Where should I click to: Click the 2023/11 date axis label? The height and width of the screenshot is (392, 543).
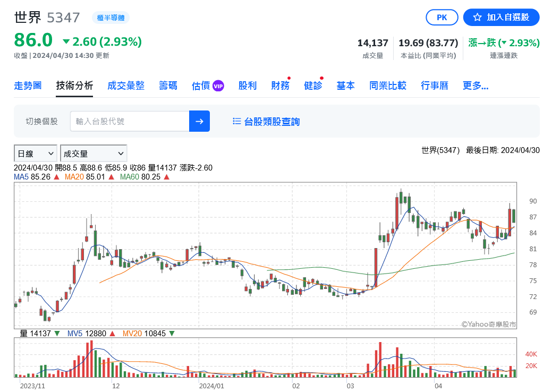tap(32, 386)
